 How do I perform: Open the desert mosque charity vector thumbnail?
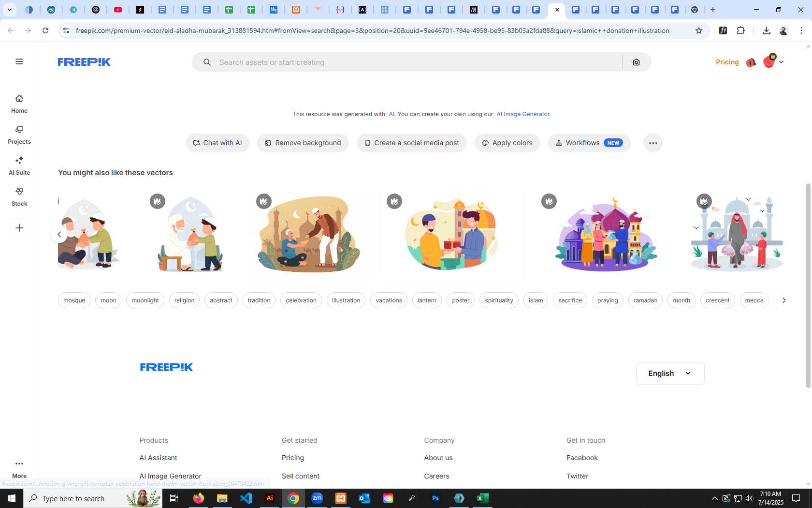[309, 234]
